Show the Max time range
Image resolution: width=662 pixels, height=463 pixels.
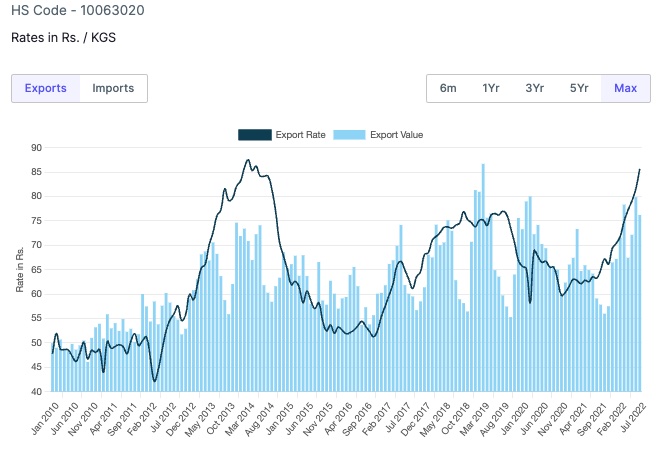pos(625,88)
